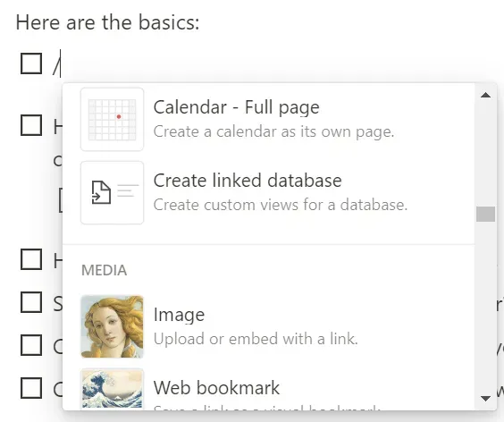Choose Calendar - Full page option
The image size is (504, 422).
point(268,119)
